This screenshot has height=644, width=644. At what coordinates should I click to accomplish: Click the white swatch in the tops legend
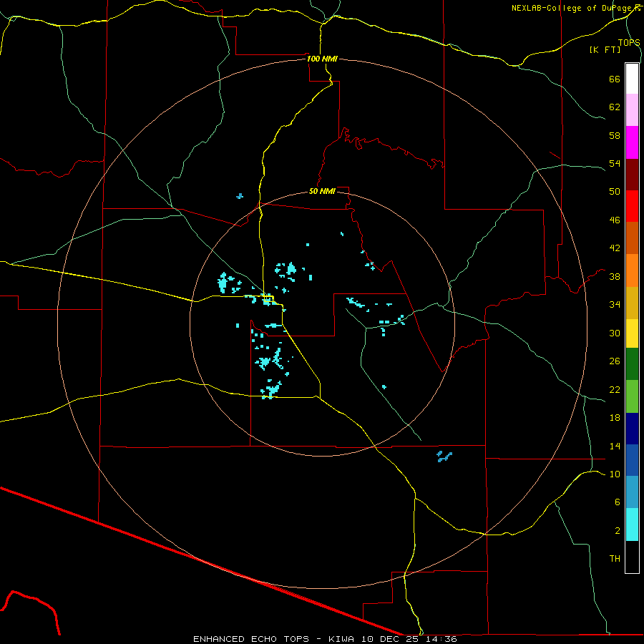tap(632, 79)
